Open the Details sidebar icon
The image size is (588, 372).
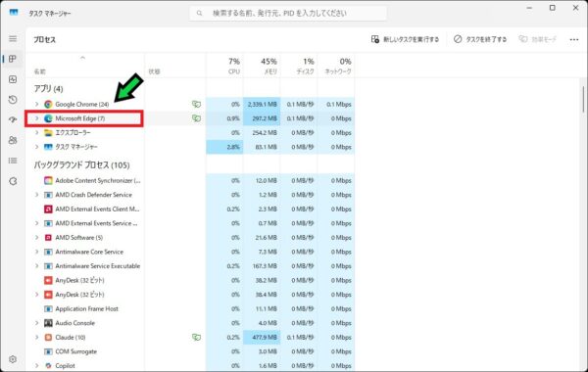tap(13, 161)
